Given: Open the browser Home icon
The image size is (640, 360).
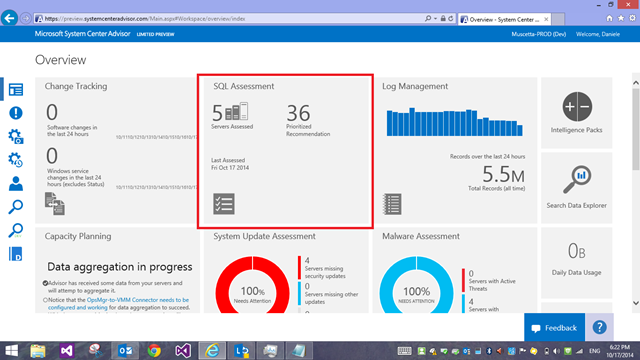Looking at the screenshot, I should point(609,18).
